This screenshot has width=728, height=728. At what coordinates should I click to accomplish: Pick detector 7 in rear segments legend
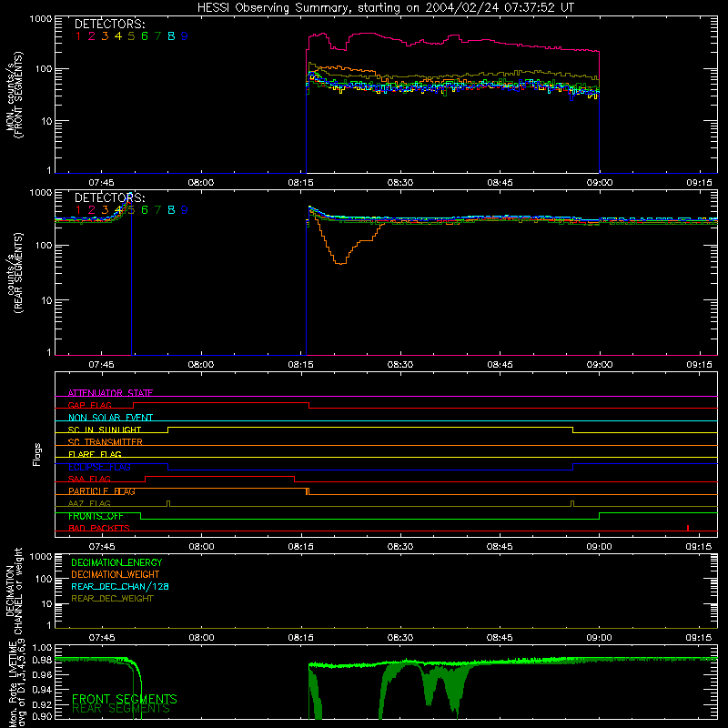tap(157, 210)
